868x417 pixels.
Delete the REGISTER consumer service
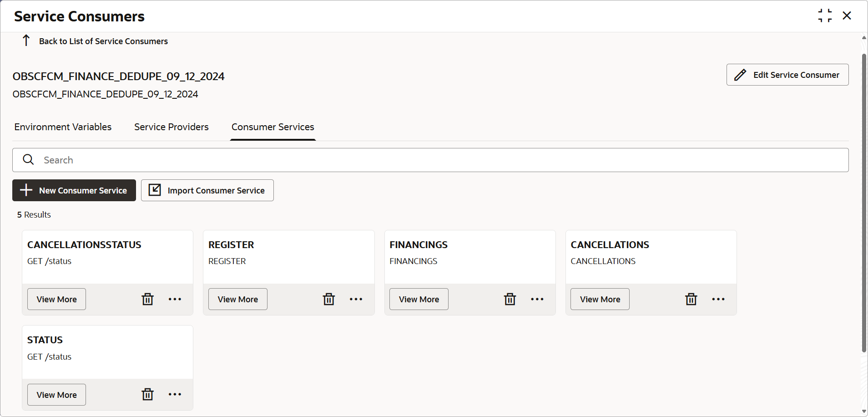[329, 299]
